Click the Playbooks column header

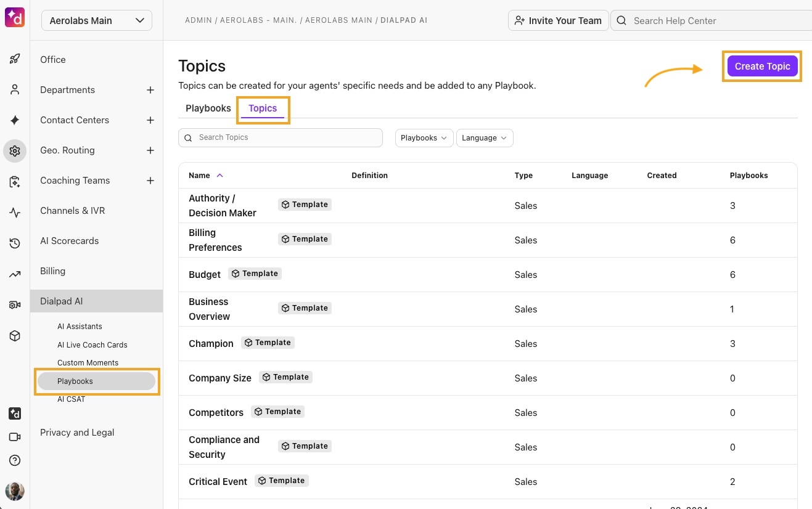tap(748, 176)
